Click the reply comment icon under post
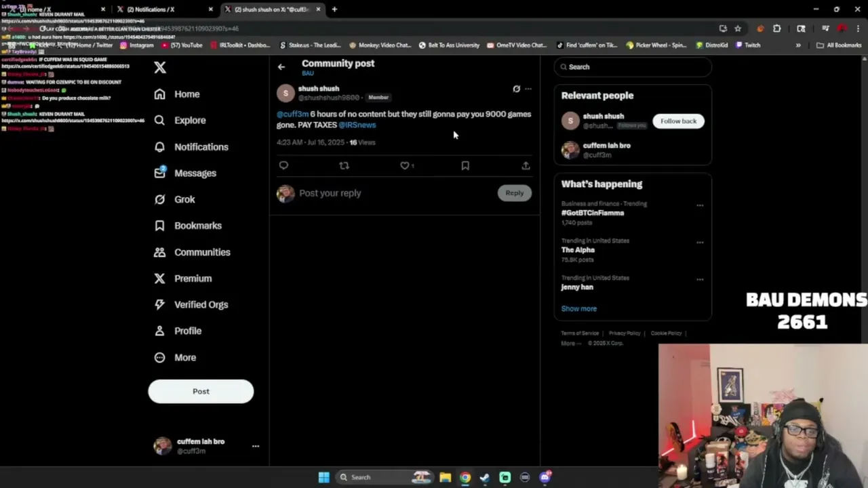The image size is (868, 488). click(x=283, y=165)
